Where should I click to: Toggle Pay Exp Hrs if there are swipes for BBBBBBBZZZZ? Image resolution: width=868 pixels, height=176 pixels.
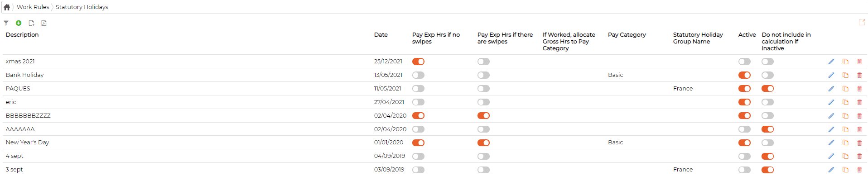coord(483,116)
